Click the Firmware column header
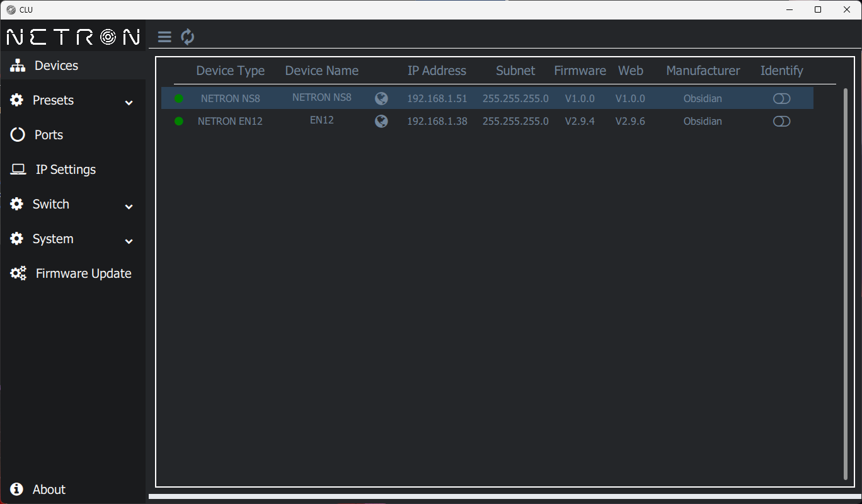Image resolution: width=862 pixels, height=504 pixels. click(x=580, y=71)
